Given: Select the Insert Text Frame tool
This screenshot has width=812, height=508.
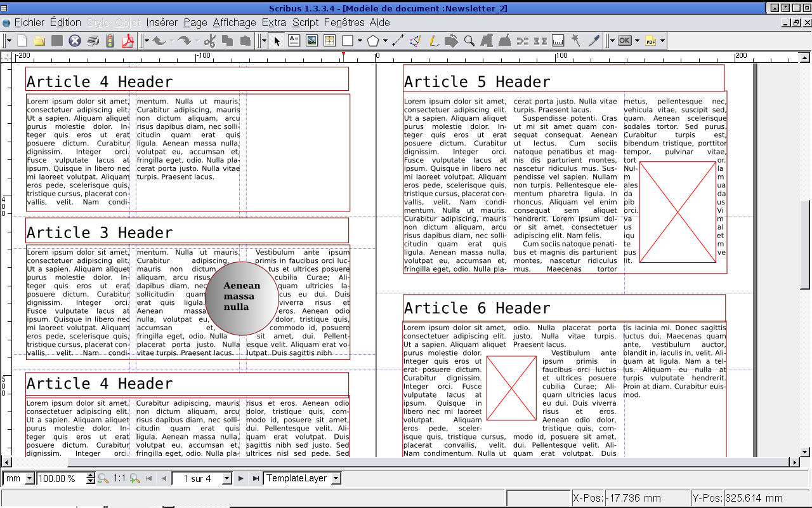Looking at the screenshot, I should 294,41.
